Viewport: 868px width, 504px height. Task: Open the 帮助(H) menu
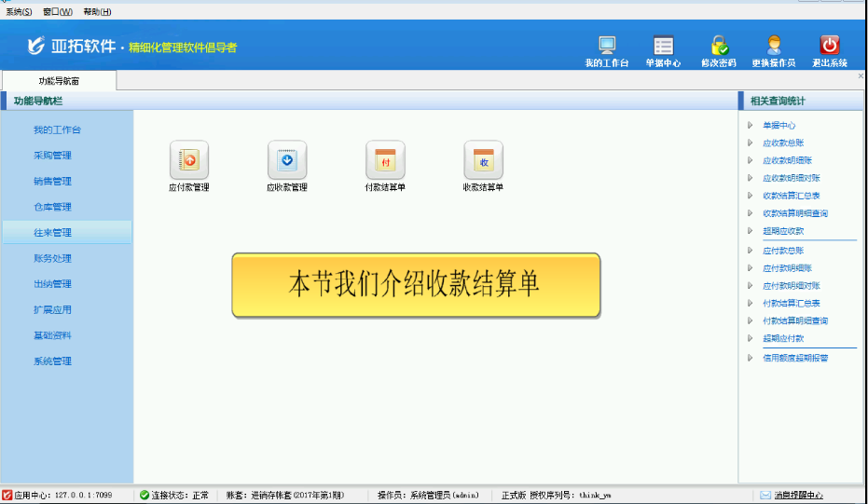[x=97, y=12]
